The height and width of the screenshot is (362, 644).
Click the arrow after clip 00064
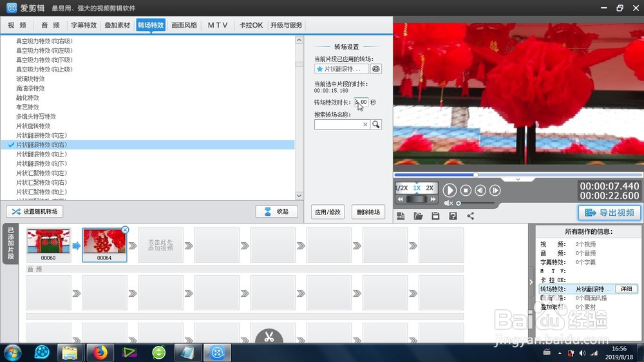pyautogui.click(x=132, y=245)
